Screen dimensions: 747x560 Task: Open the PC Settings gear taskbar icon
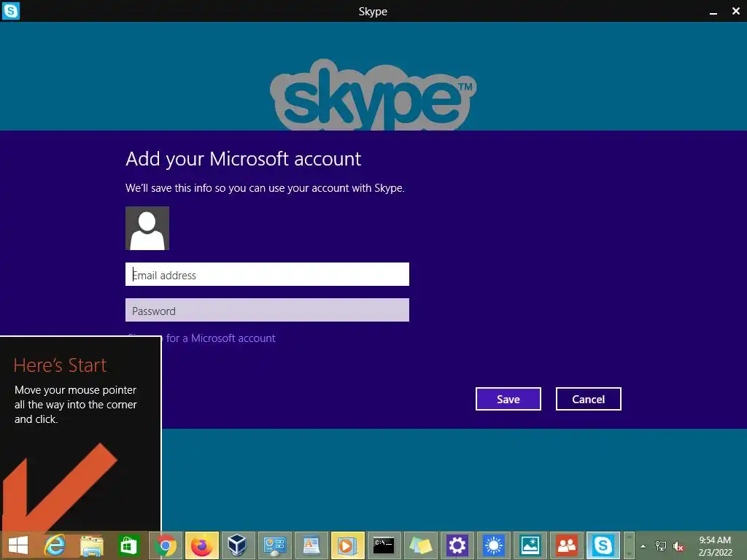(x=457, y=545)
